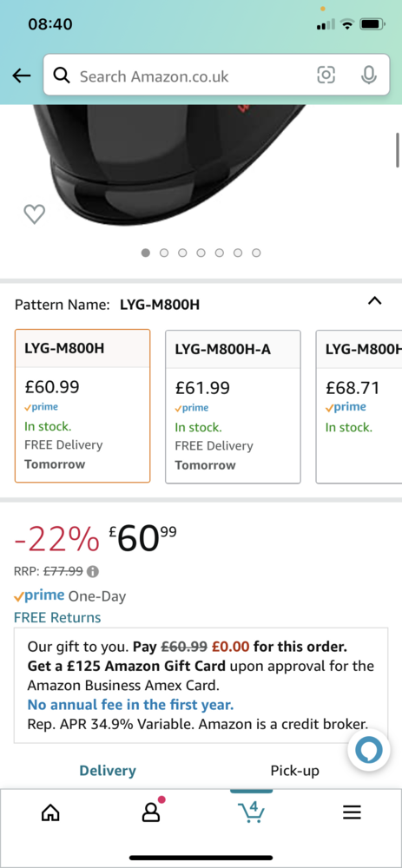Viewport: 402px width, 868px height.
Task: Select the LYG-M800H pattern option
Action: [82, 405]
